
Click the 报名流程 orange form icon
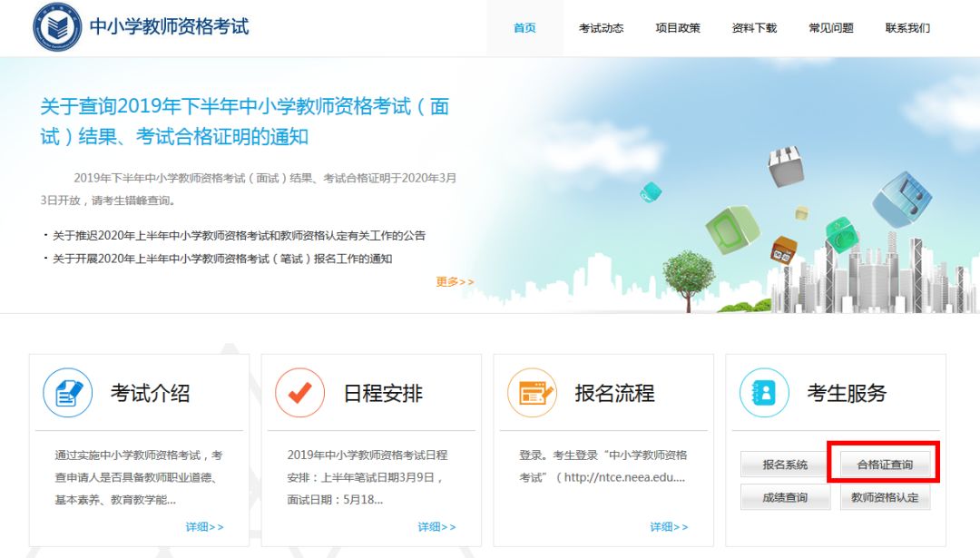pos(532,393)
